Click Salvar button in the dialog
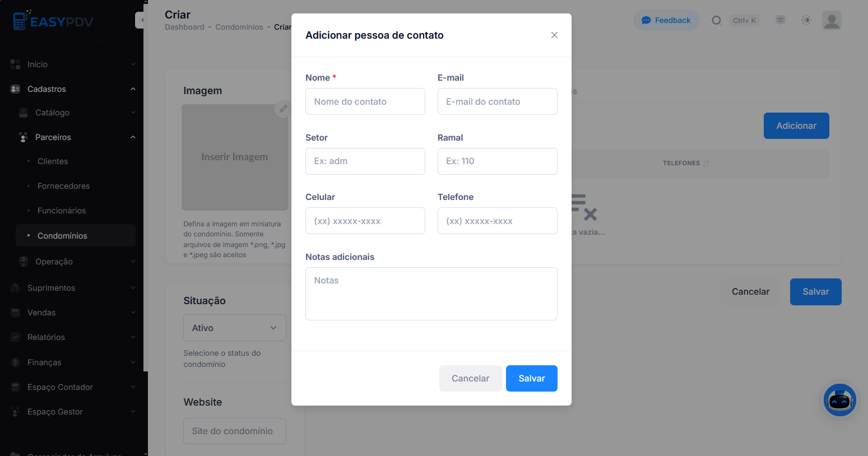 point(532,378)
